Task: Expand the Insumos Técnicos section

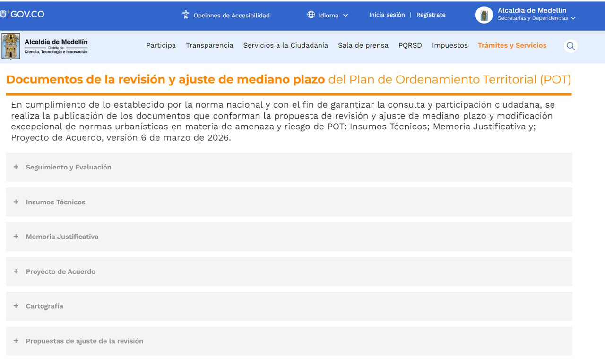Action: pyautogui.click(x=289, y=202)
